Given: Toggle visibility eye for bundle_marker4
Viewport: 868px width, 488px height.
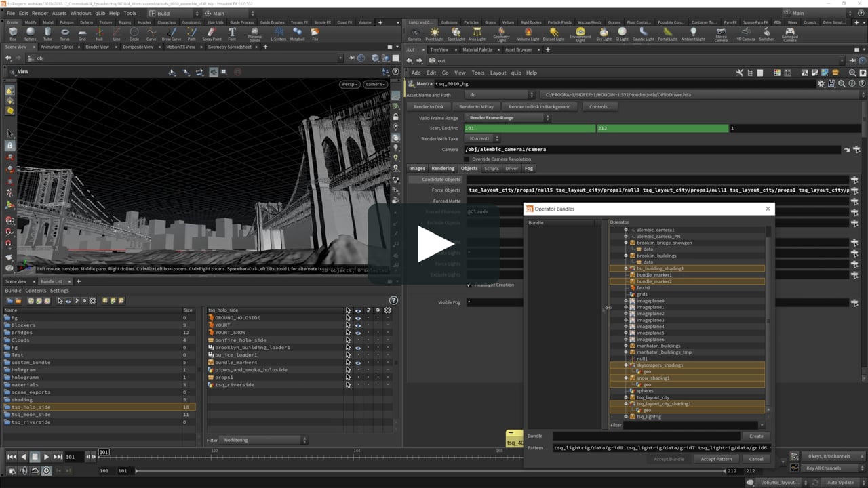Looking at the screenshot, I should pyautogui.click(x=357, y=362).
